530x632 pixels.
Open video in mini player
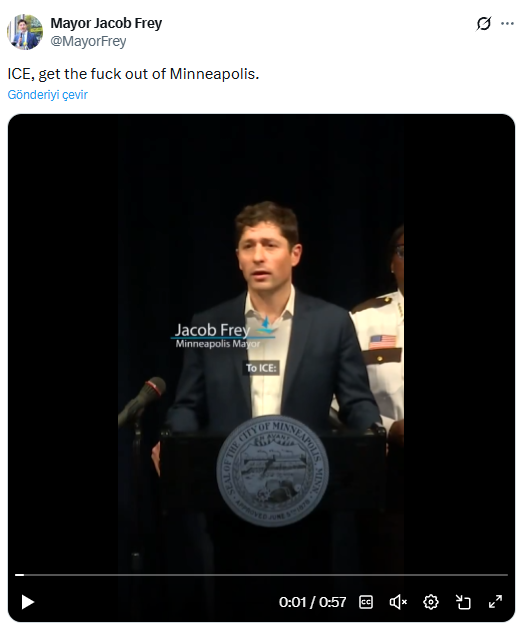point(463,602)
